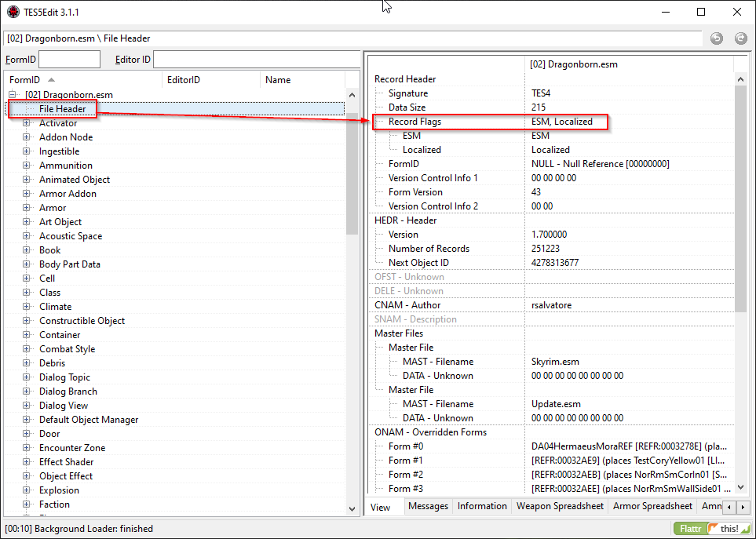Click the CNAM - Author value rsalvatore
The image size is (756, 539).
pos(551,305)
